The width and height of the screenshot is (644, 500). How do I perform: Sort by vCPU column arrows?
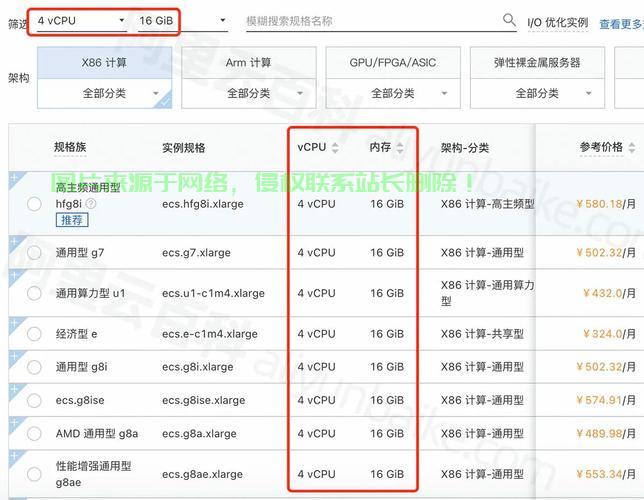[x=335, y=147]
